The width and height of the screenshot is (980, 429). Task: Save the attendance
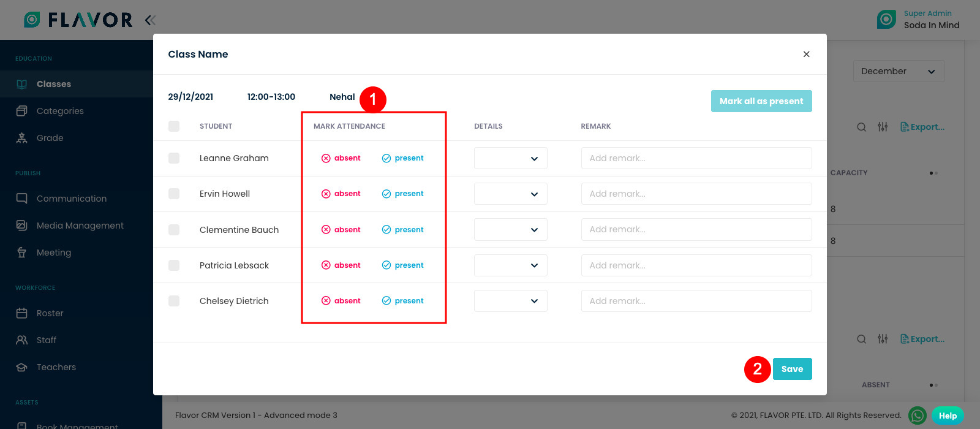tap(793, 369)
